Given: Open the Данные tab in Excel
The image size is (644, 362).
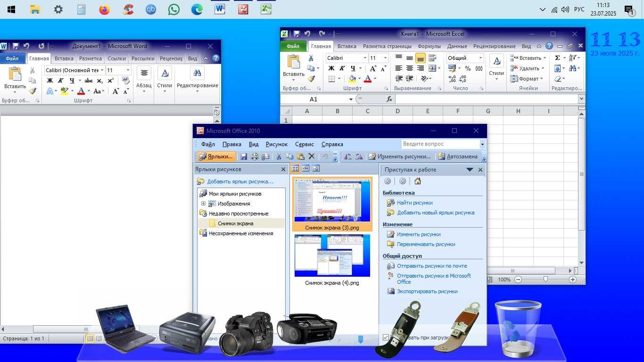Looking at the screenshot, I should point(457,46).
